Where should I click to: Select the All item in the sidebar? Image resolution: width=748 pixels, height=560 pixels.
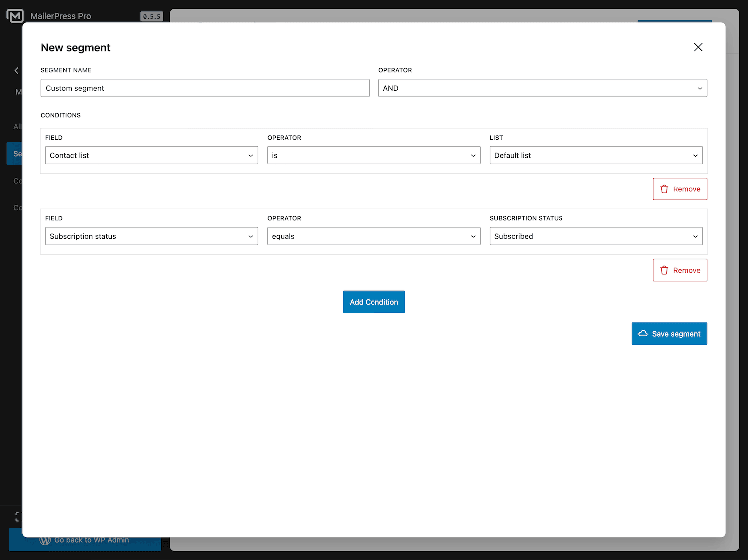pos(17,127)
